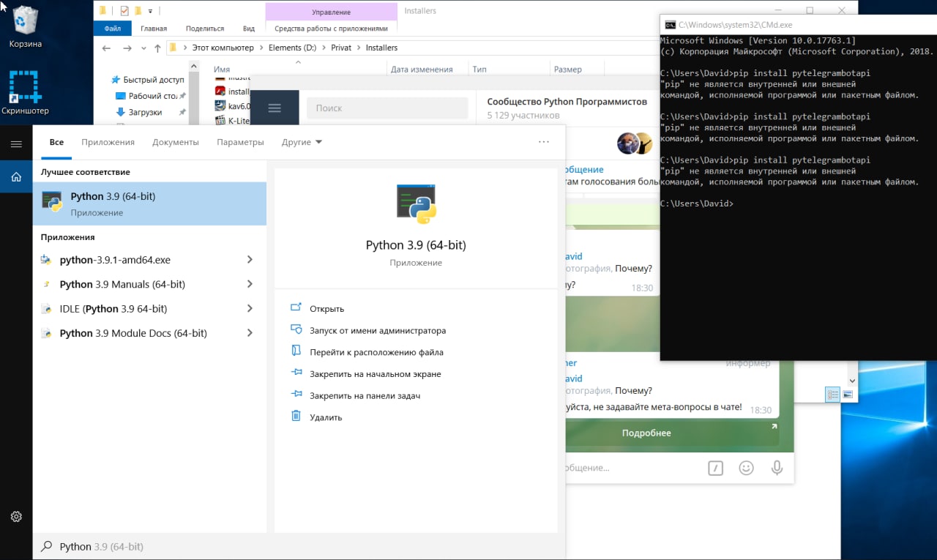Open the Файл menu in Explorer
The image size is (937, 560).
coord(113,29)
